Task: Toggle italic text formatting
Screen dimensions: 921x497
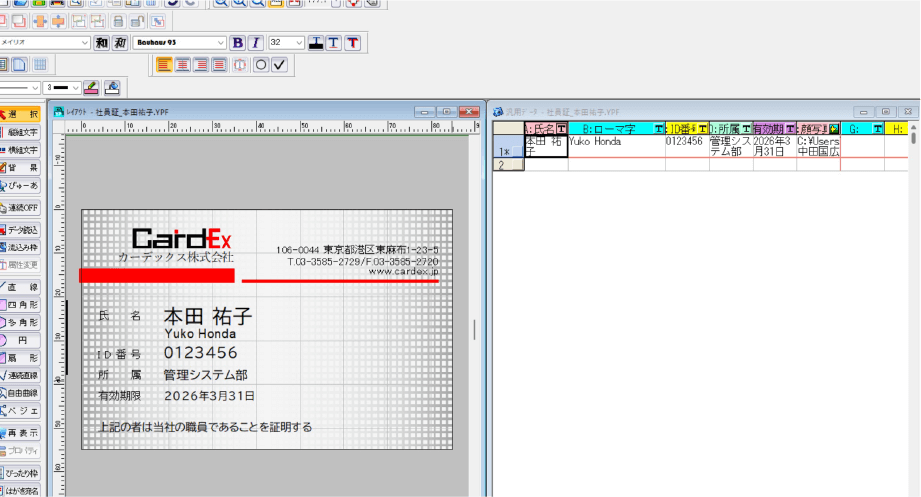Action: [255, 43]
